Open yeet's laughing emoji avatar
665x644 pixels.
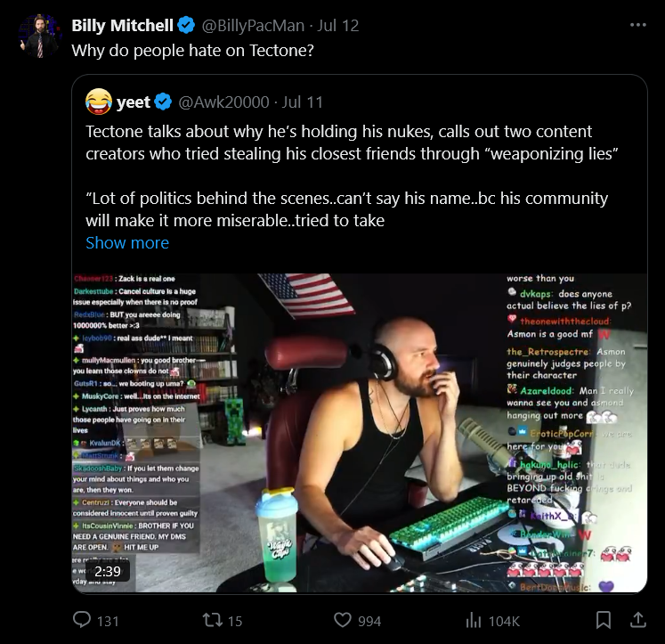click(99, 102)
